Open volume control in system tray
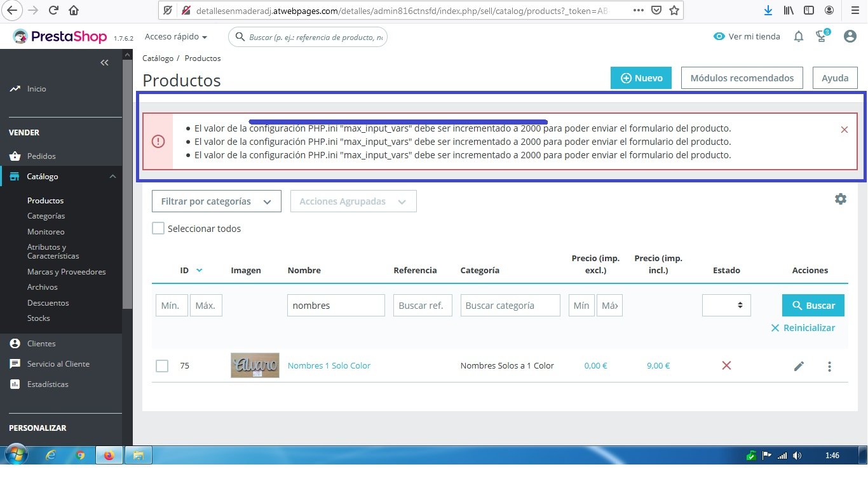Screen dimensions: 868x488 coord(797,456)
